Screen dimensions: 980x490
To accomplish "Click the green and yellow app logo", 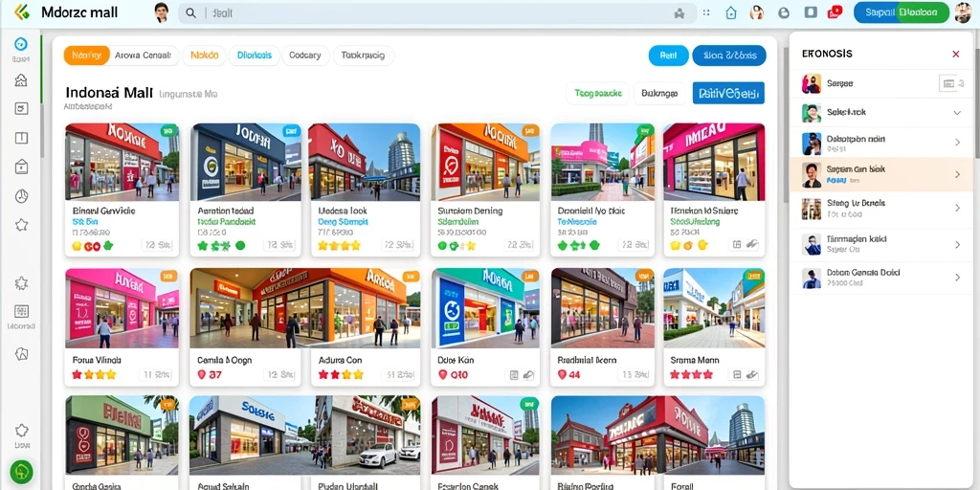I will click(x=21, y=11).
